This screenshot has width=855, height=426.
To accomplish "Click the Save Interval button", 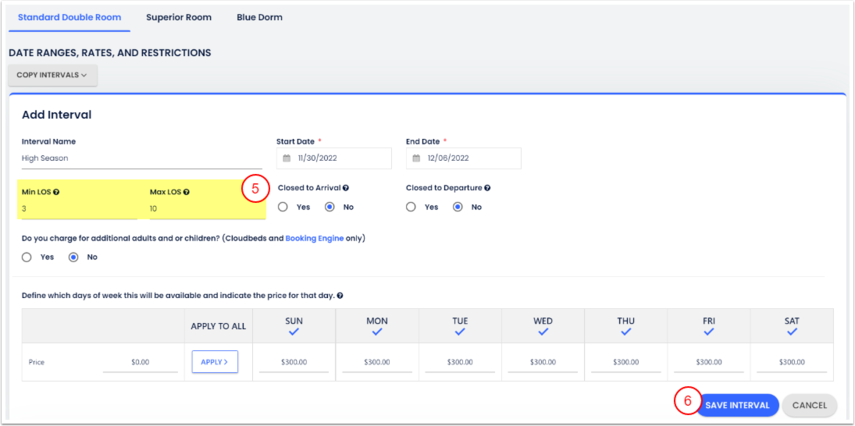I will (x=737, y=405).
